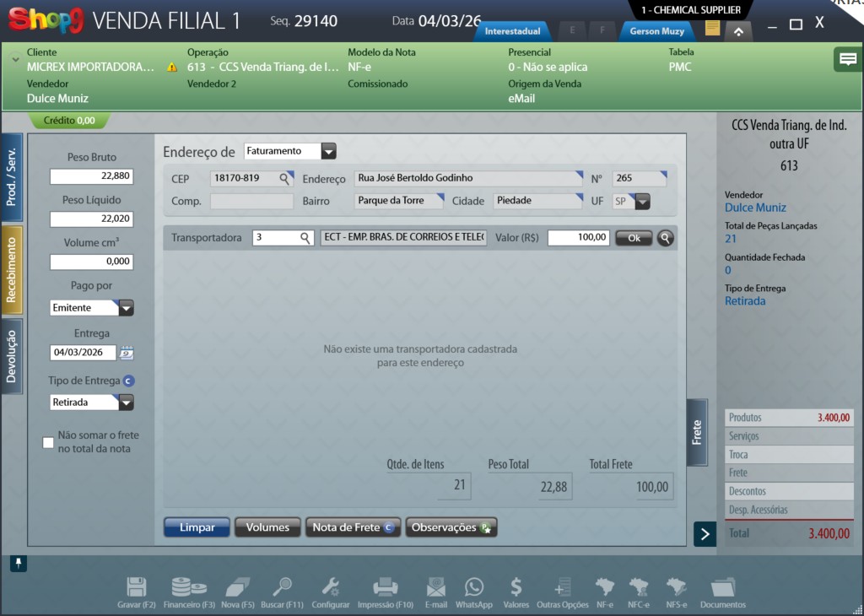The height and width of the screenshot is (616, 864).
Task: Click the Impressão (F10) printer icon
Action: (x=385, y=587)
